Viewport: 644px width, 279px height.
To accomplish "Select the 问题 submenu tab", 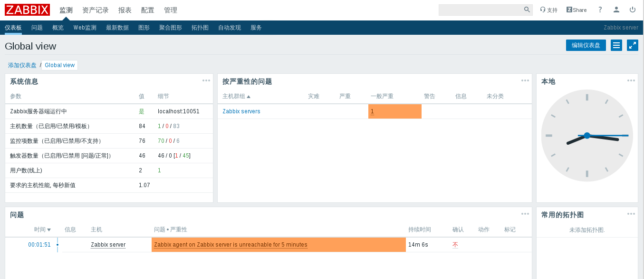I will (37, 28).
